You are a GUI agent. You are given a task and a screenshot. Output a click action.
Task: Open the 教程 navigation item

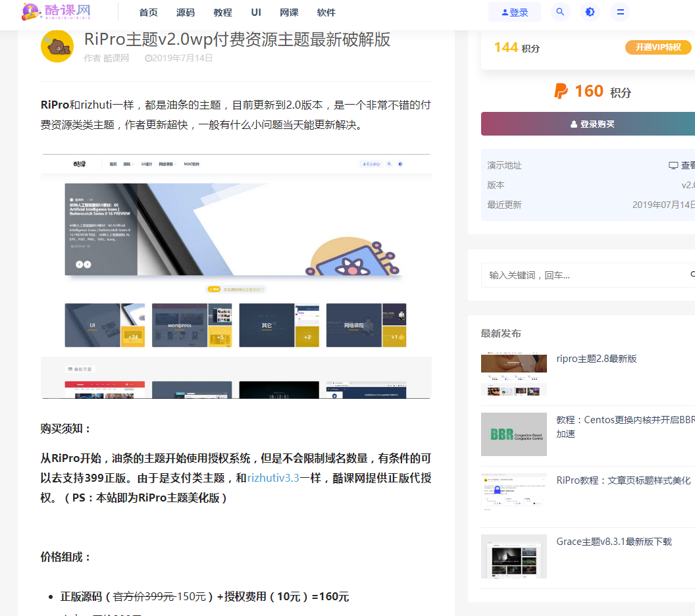(222, 13)
